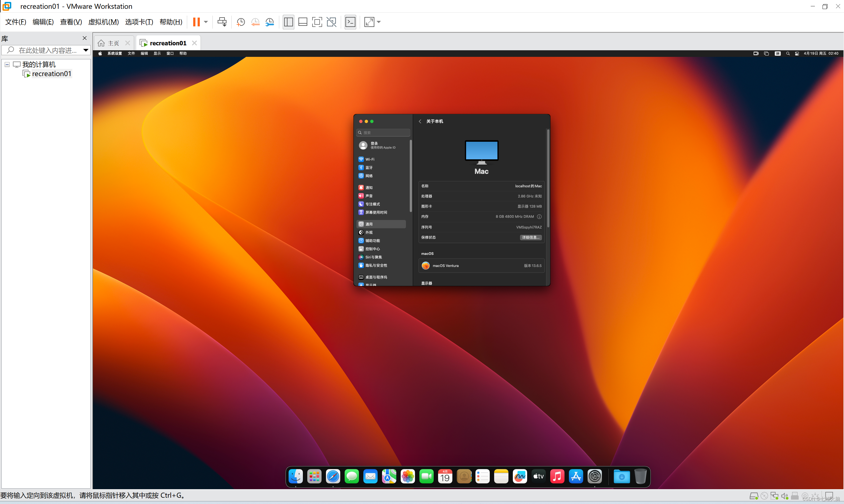The height and width of the screenshot is (504, 844).
Task: Click the settings sidebar scrollbar
Action: 411,176
